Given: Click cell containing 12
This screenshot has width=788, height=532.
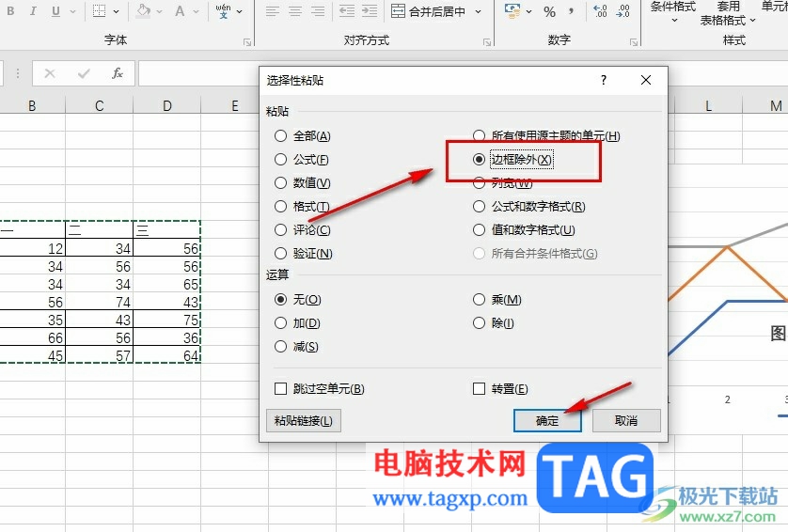Looking at the screenshot, I should pyautogui.click(x=32, y=248).
